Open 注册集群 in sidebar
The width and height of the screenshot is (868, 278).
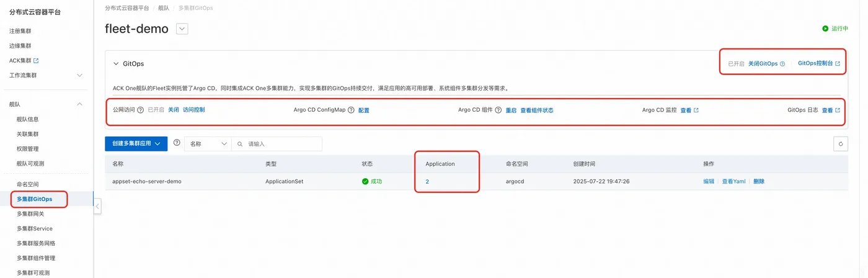(x=20, y=31)
